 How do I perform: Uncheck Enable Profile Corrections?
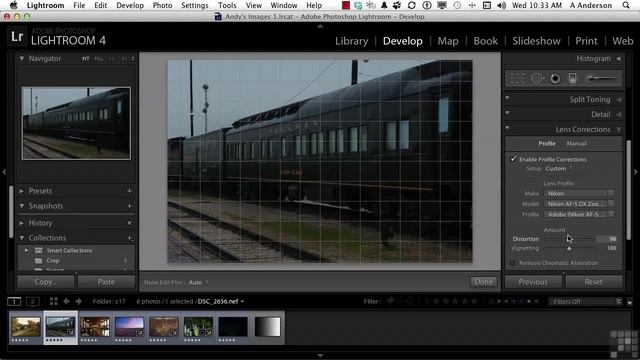513,159
